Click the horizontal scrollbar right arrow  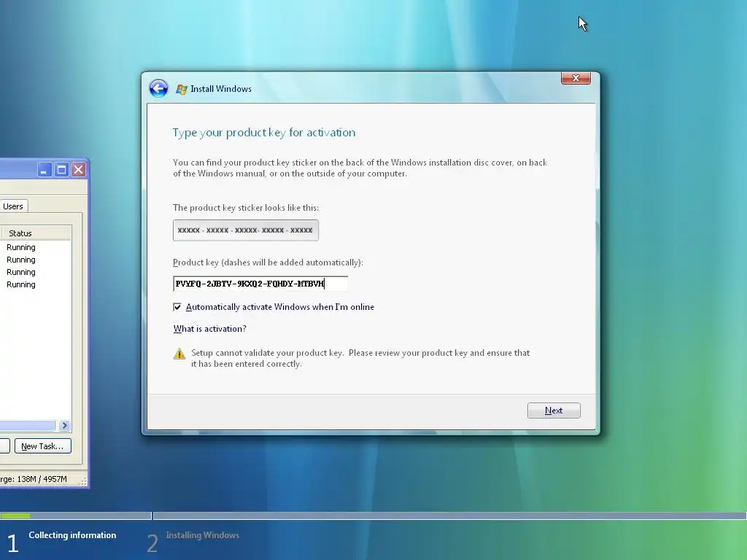[64, 425]
